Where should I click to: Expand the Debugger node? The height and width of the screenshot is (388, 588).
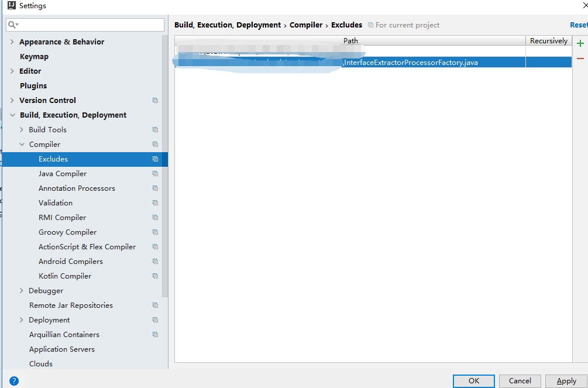[x=22, y=290]
